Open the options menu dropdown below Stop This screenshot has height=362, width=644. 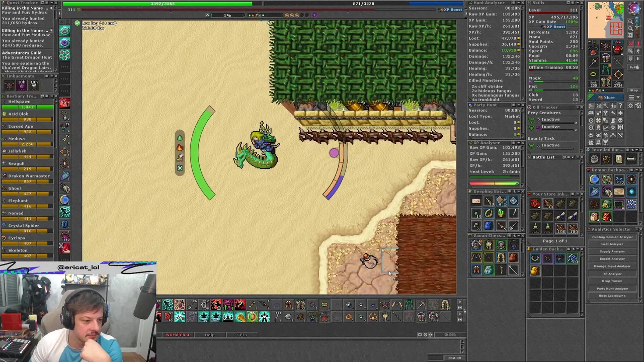[x=634, y=98]
